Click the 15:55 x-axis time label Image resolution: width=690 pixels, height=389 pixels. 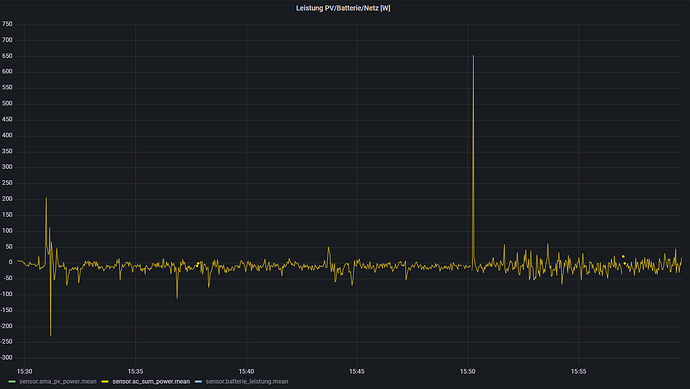(x=579, y=371)
